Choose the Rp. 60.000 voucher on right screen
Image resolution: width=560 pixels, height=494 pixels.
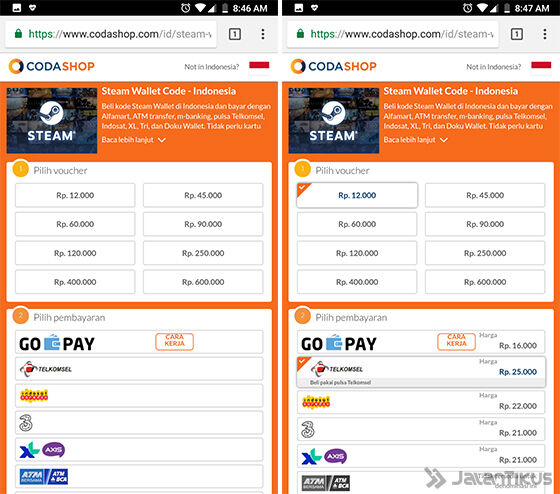click(x=357, y=224)
